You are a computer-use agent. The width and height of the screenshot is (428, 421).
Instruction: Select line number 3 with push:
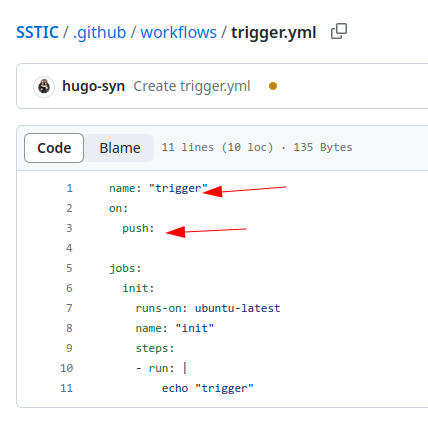[x=69, y=228]
